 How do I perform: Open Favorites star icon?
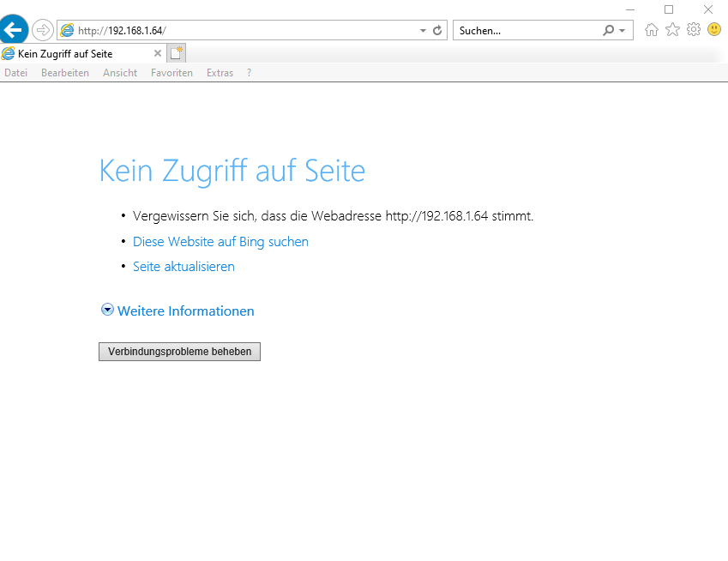[673, 30]
